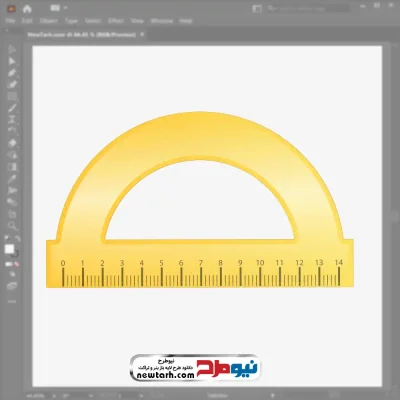The image size is (400, 400).
Task: Toggle the None color mode button
Action: click(x=17, y=264)
